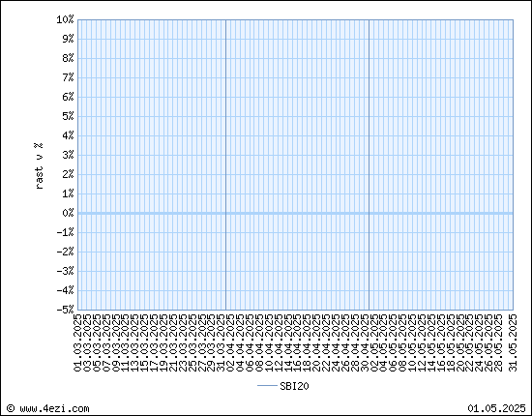Click the SBI20 legend line color sample

267,386
